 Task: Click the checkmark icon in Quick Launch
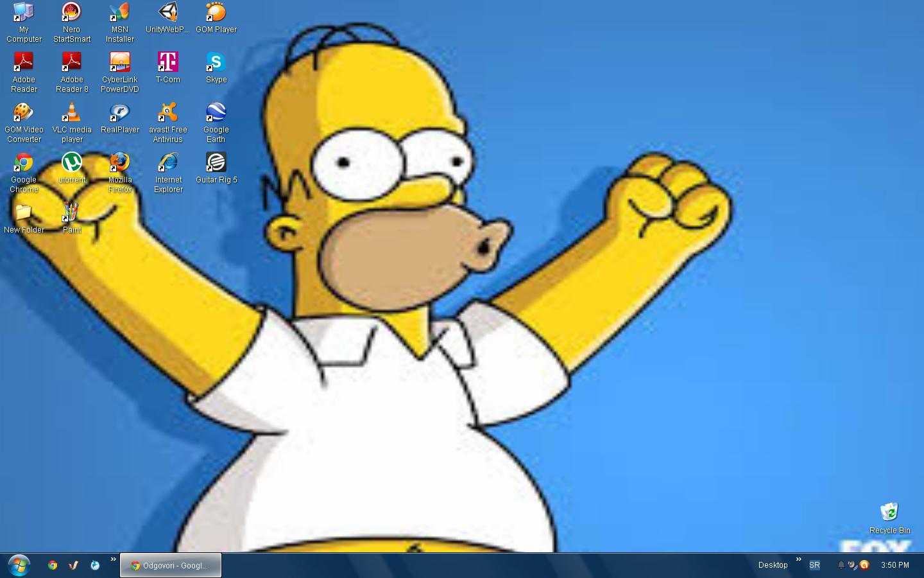74,565
